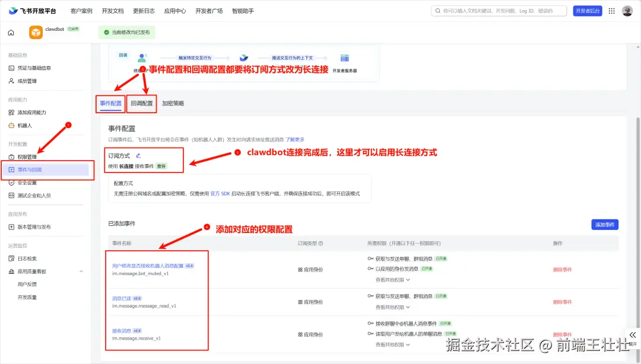Click the 添加事件 button
The image size is (641, 364).
click(x=605, y=225)
